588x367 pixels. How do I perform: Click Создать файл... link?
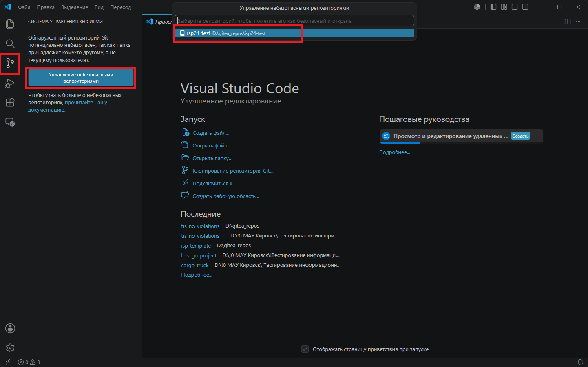211,133
